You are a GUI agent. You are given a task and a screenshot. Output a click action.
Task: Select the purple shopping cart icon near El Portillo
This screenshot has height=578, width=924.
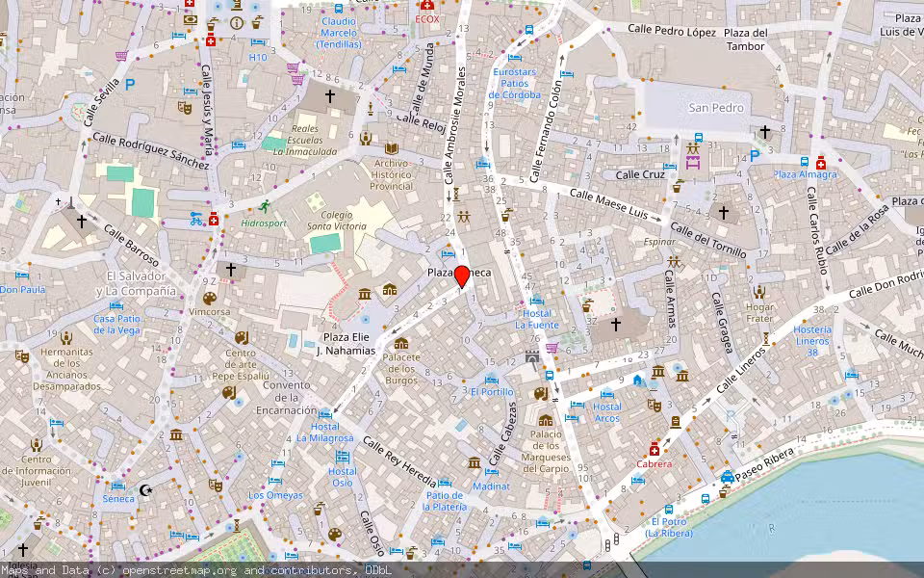pos(552,348)
